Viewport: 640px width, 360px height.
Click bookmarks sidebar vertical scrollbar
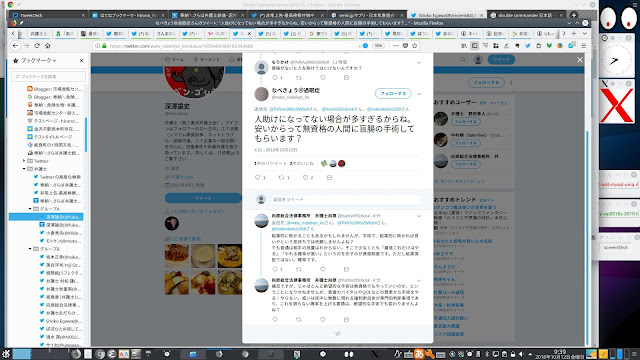click(86, 135)
